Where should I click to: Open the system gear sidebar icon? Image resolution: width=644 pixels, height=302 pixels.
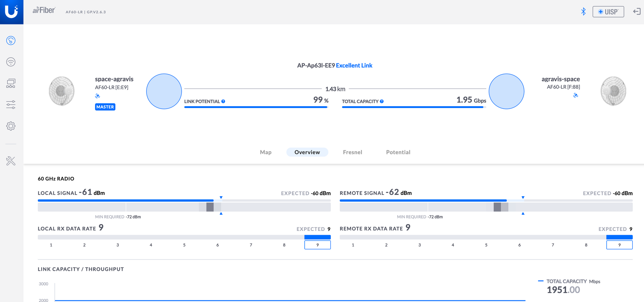click(11, 126)
